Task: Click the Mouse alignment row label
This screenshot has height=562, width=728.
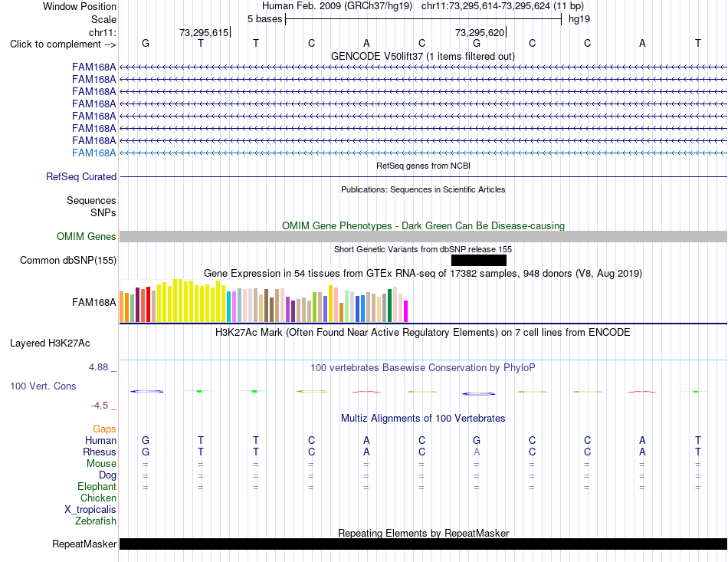Action: 101,464
